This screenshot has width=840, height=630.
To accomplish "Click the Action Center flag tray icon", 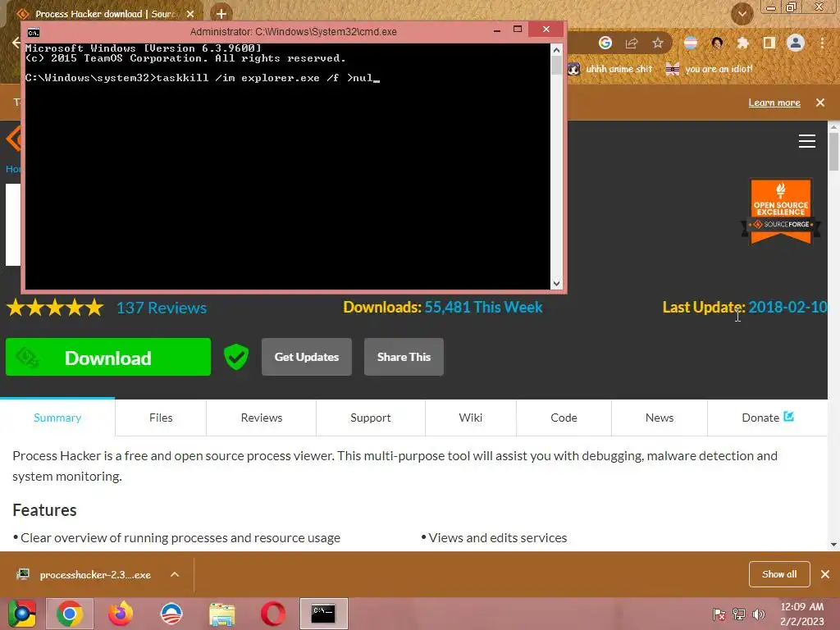I will click(x=719, y=614).
